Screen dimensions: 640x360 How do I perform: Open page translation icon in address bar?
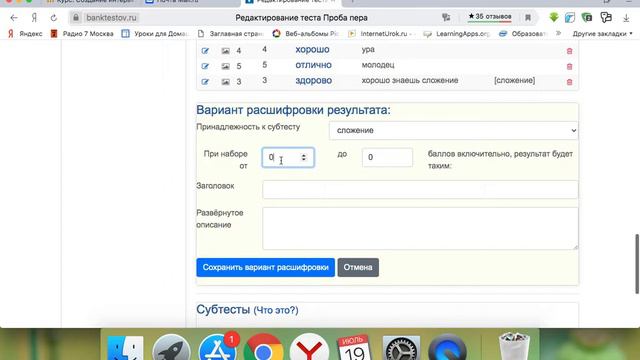[446, 18]
